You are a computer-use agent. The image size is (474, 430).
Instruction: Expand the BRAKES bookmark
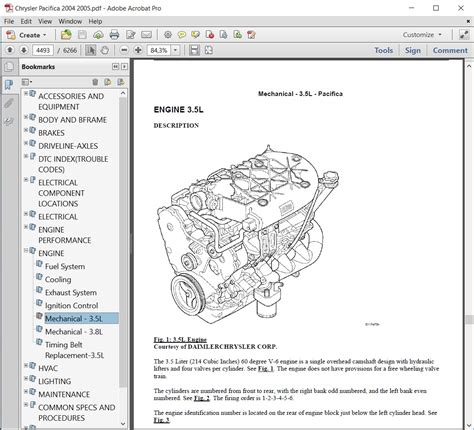coord(26,130)
